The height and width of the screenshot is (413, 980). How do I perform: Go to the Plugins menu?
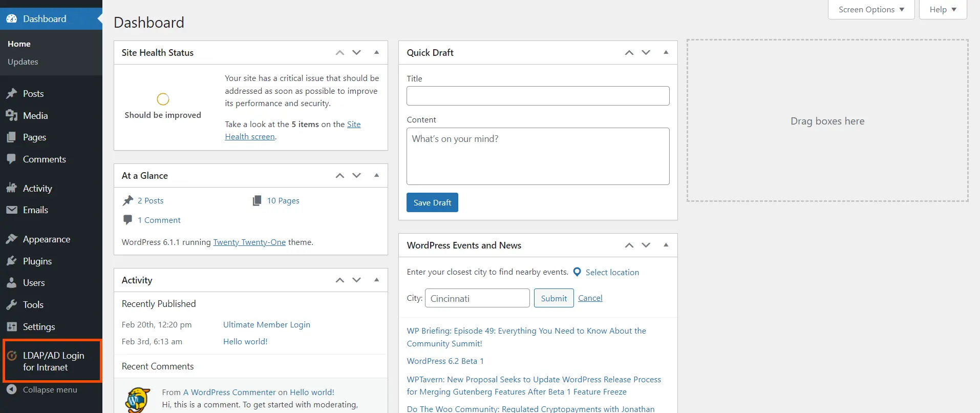point(37,261)
